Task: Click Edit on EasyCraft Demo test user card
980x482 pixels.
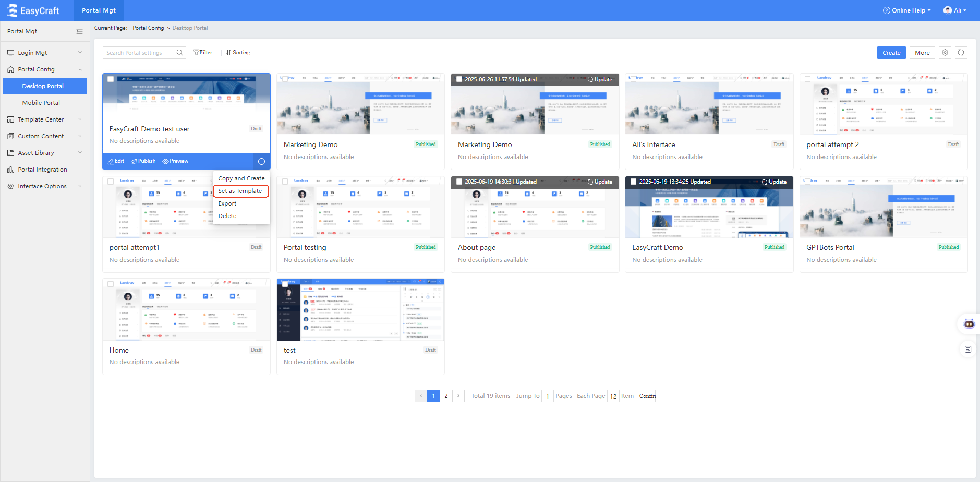Action: pyautogui.click(x=116, y=161)
